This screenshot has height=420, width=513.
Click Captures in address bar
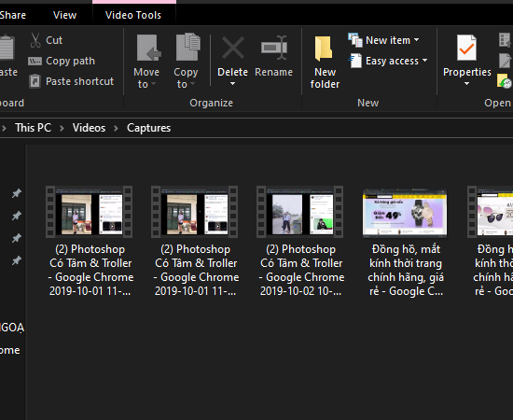click(149, 128)
